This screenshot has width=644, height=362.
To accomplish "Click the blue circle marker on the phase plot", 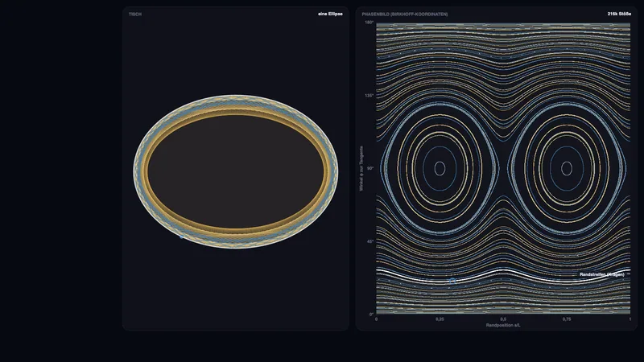I will [452, 281].
